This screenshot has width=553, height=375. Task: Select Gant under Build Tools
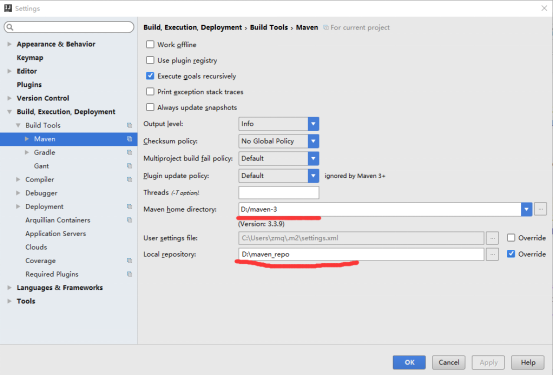click(x=41, y=166)
